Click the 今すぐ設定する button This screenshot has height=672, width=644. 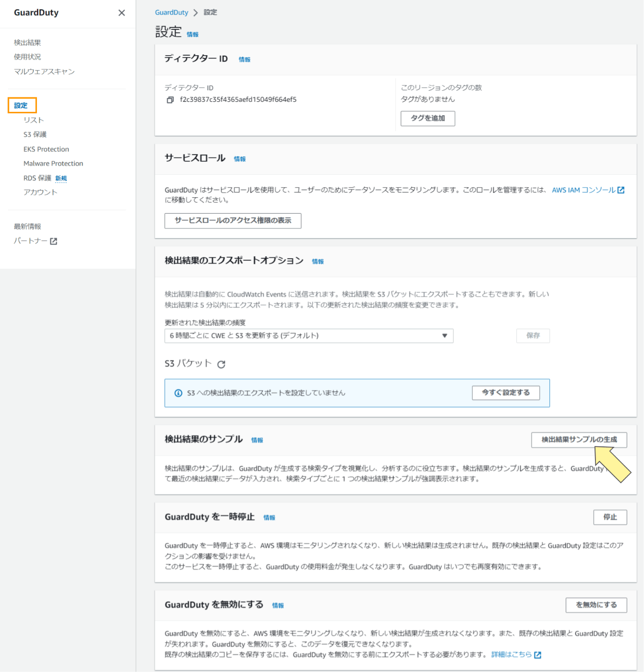click(506, 393)
